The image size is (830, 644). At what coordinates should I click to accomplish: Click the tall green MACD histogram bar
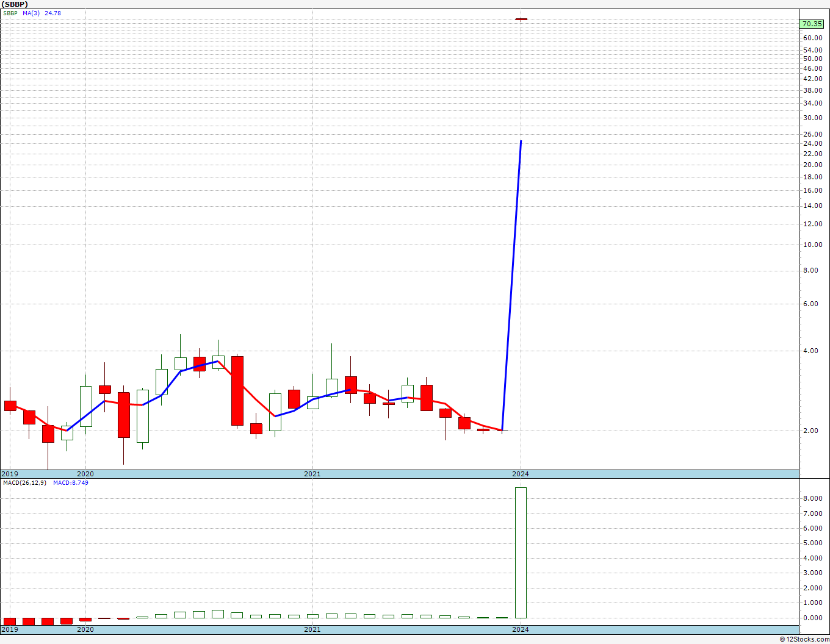521,553
